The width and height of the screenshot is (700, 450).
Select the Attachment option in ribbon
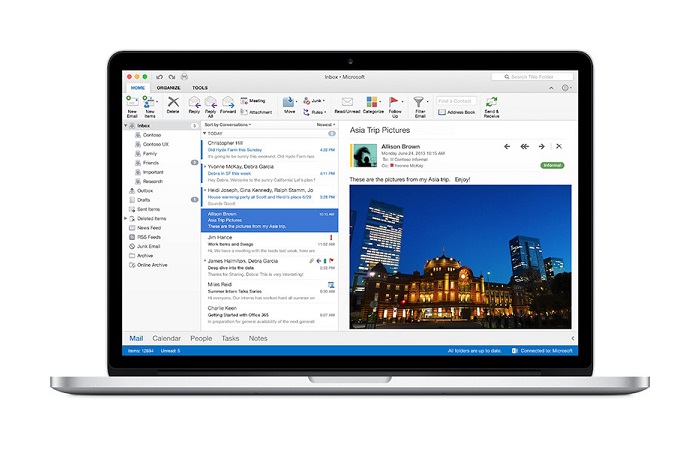click(256, 112)
